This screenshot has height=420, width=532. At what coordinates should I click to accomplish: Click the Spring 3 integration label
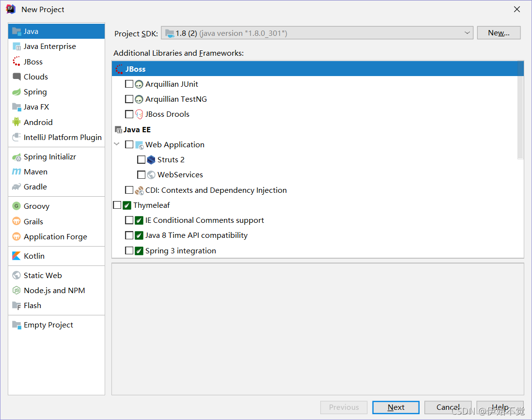181,251
